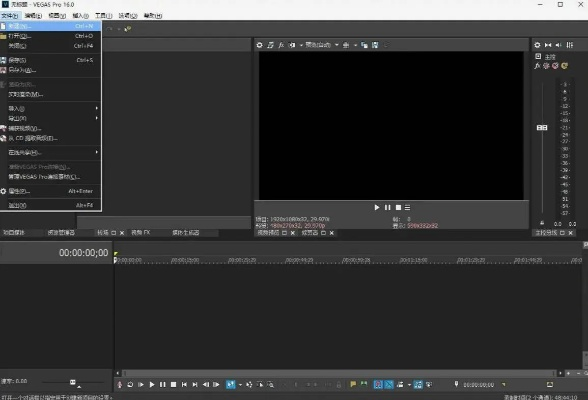This screenshot has width=588, height=400.
Task: Open overlays dropdown arrow in preview toolbar
Action: pos(355,45)
